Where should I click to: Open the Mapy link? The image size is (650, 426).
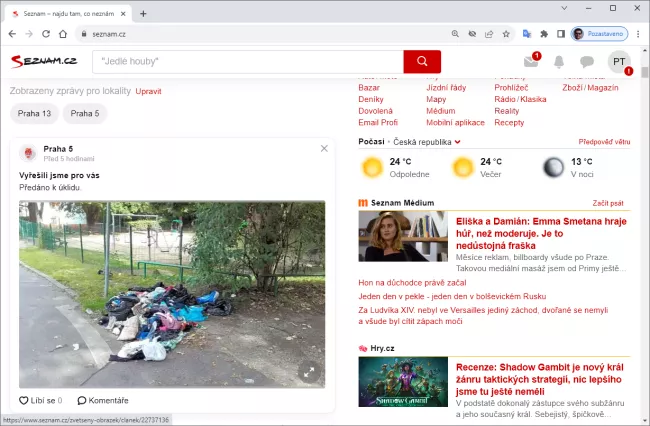(x=436, y=99)
